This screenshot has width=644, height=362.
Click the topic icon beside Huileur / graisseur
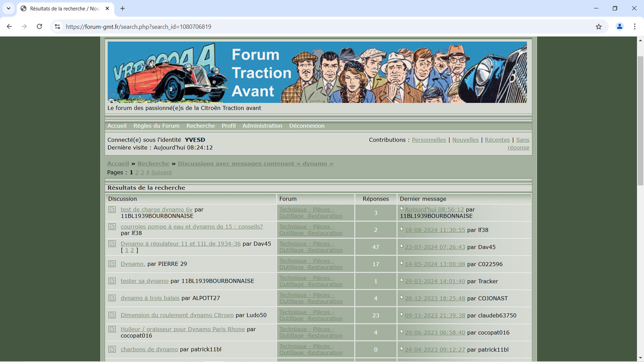tap(112, 329)
